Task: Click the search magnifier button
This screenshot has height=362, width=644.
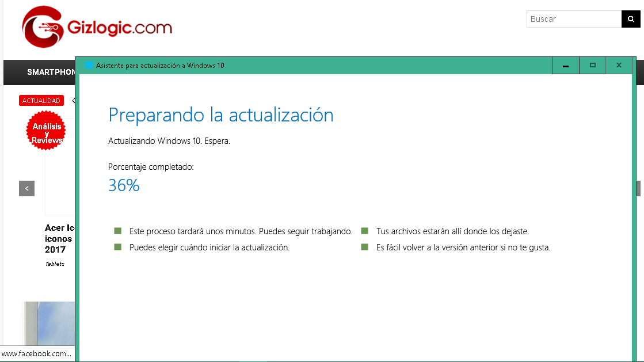Action: tap(631, 20)
